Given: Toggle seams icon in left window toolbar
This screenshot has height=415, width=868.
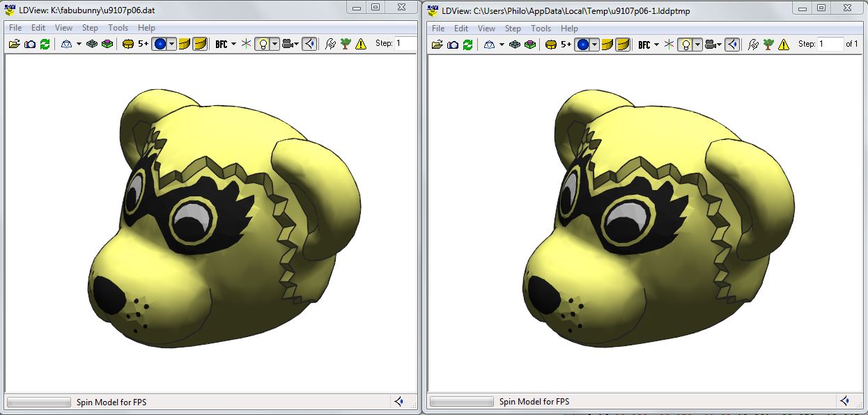Looking at the screenshot, I should [x=92, y=44].
